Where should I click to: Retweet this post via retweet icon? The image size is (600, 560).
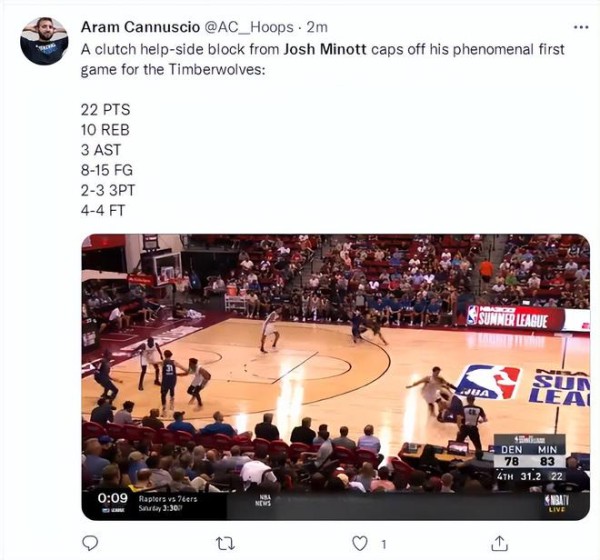click(x=225, y=544)
